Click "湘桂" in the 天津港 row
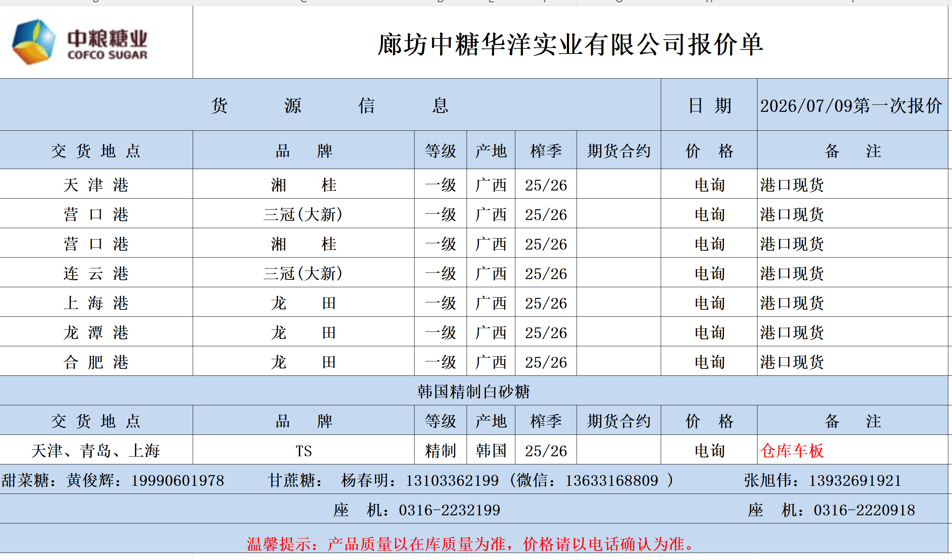952x560 pixels. [303, 185]
